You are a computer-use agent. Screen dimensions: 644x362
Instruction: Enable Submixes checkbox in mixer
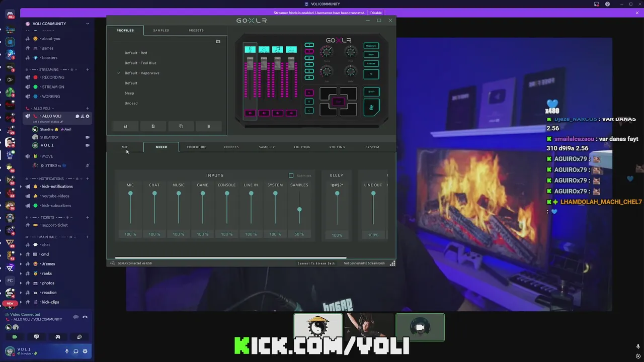pos(291,175)
